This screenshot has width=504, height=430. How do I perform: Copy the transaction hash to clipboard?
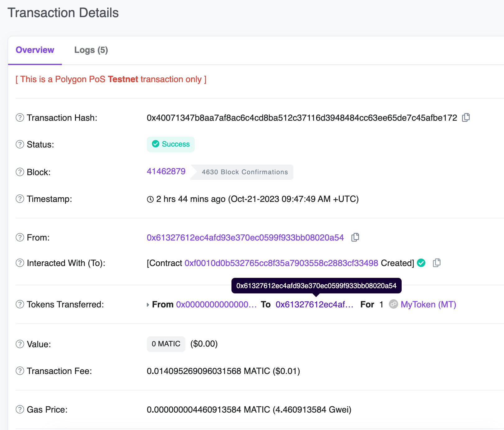tap(466, 118)
